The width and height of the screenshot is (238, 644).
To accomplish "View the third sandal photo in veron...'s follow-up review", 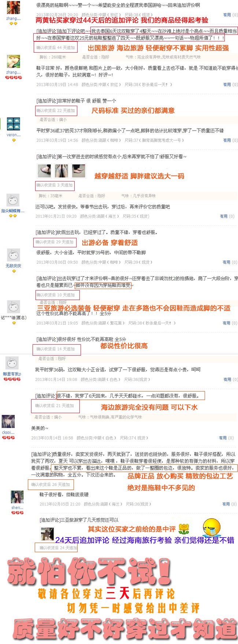I will pos(79,171).
